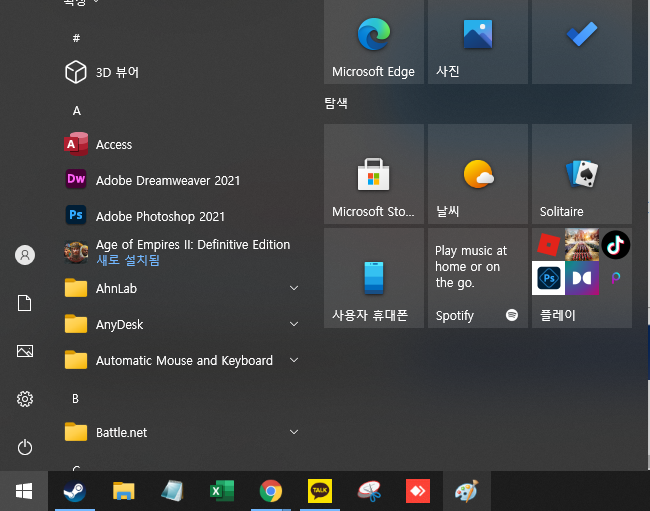Open Pictures from Start sidebar
The image size is (650, 511).
pyautogui.click(x=25, y=351)
